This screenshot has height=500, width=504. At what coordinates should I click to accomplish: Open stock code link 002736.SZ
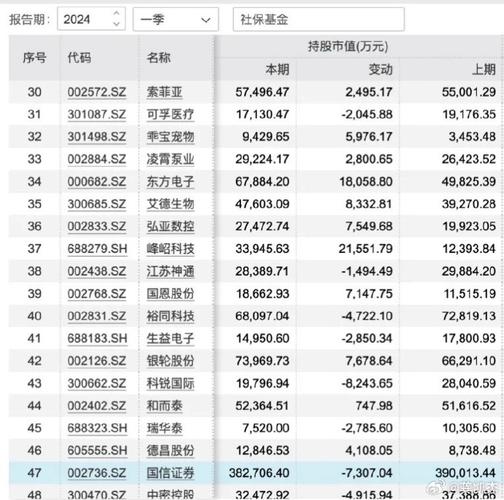pos(97,473)
